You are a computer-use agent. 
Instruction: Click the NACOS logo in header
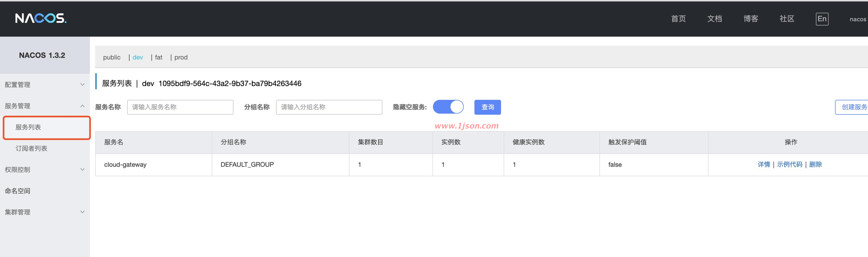tap(41, 18)
